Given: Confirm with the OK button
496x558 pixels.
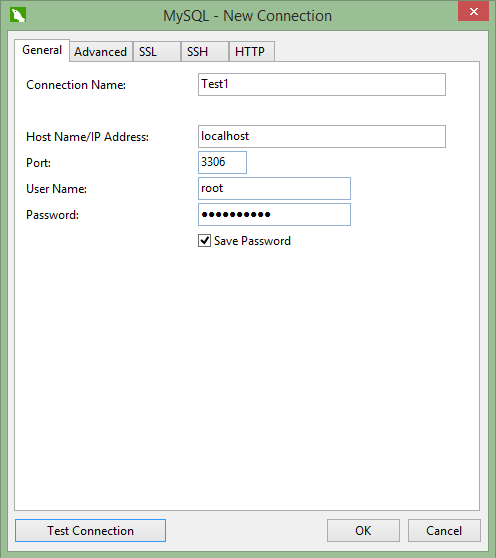Looking at the screenshot, I should (363, 531).
